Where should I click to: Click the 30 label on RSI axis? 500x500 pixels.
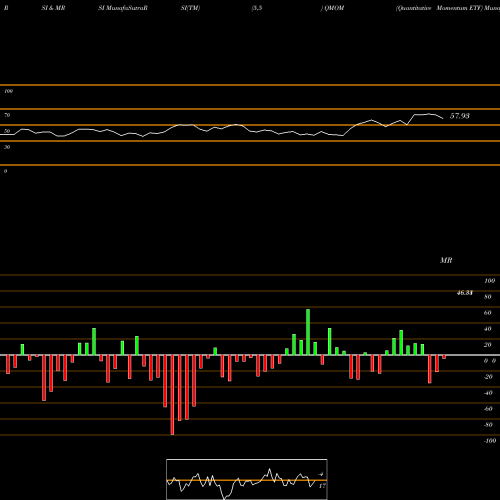7,147
